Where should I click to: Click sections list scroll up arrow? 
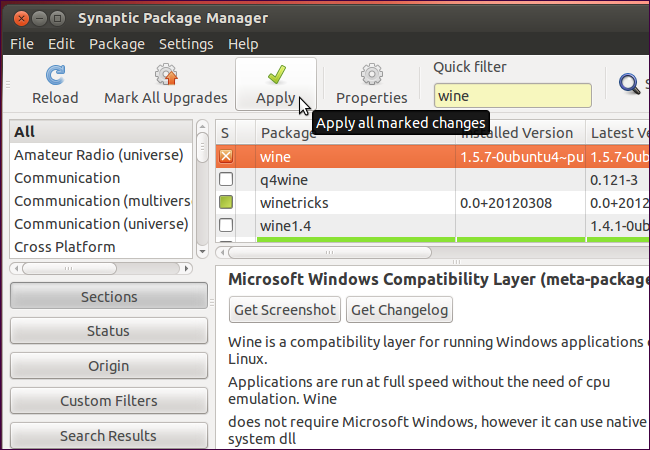202,126
